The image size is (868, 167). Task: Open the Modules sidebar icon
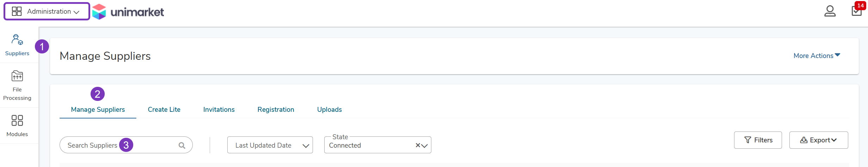point(17,126)
